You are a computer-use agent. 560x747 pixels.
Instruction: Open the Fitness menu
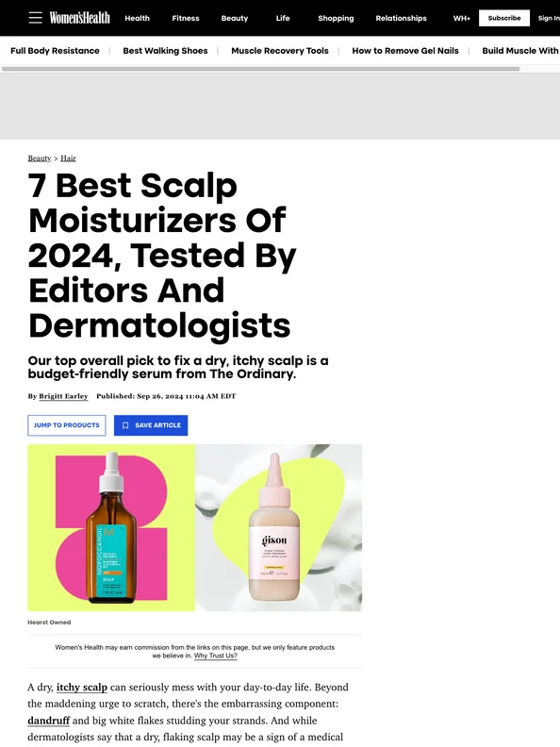186,18
